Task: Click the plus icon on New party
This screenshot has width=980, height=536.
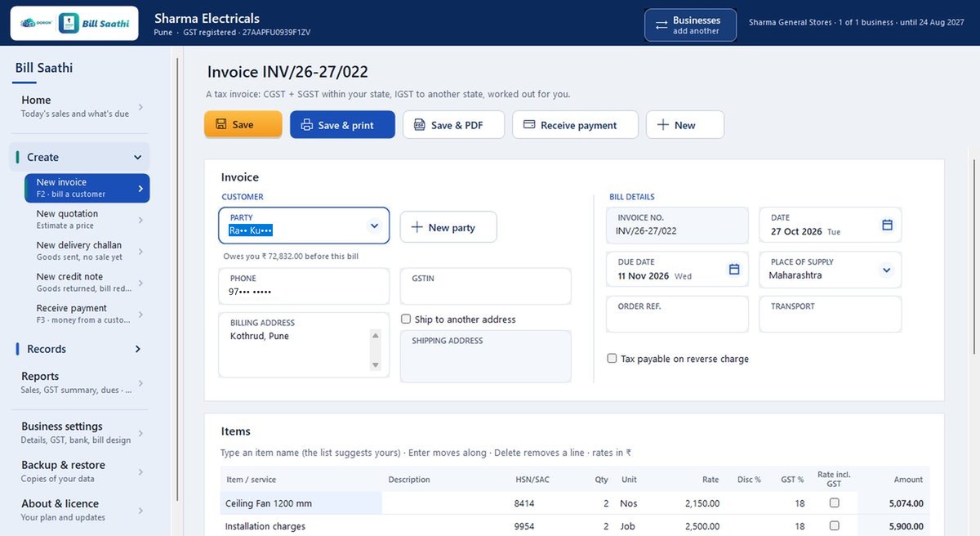Action: click(x=416, y=227)
